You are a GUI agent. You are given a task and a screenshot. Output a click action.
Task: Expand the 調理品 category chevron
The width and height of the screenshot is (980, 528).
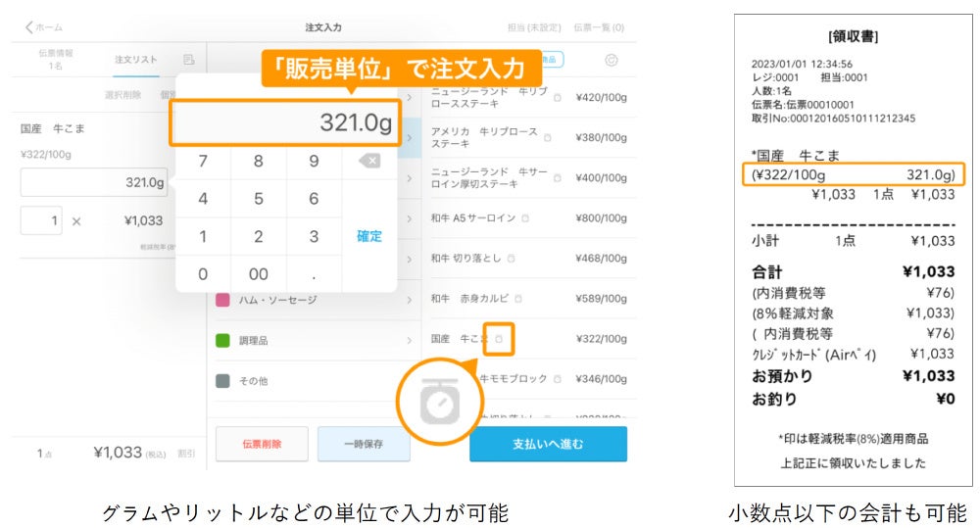tap(410, 341)
